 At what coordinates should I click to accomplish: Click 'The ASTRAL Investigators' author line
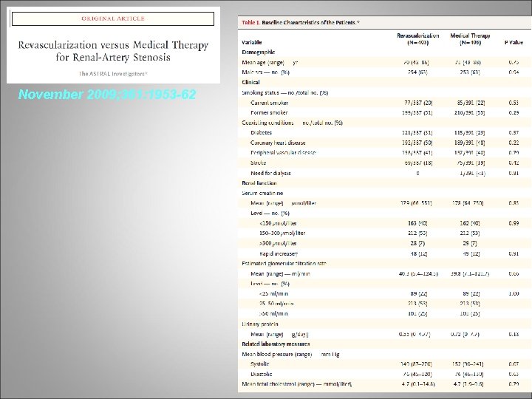[x=113, y=74]
